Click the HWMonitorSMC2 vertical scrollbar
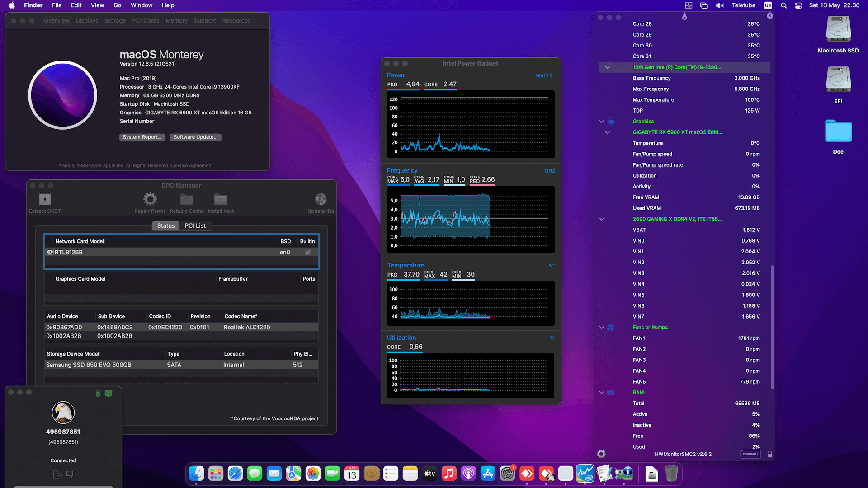Image resolution: width=868 pixels, height=488 pixels. (772, 327)
